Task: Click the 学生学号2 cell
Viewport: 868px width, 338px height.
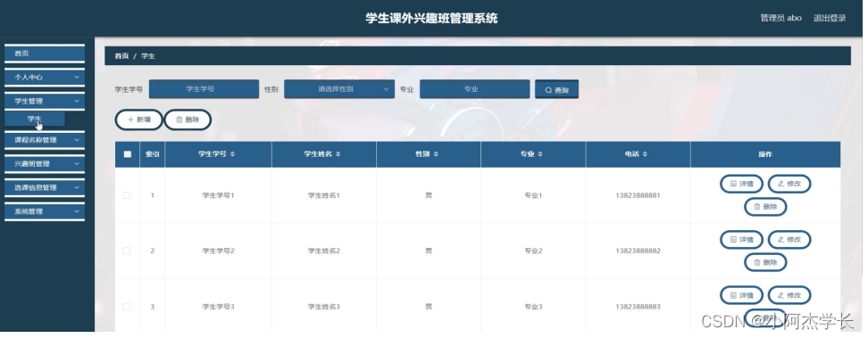Action: coord(218,251)
